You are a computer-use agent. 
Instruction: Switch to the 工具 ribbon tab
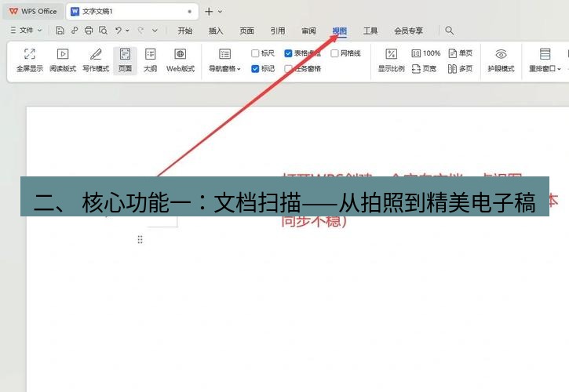click(x=370, y=31)
